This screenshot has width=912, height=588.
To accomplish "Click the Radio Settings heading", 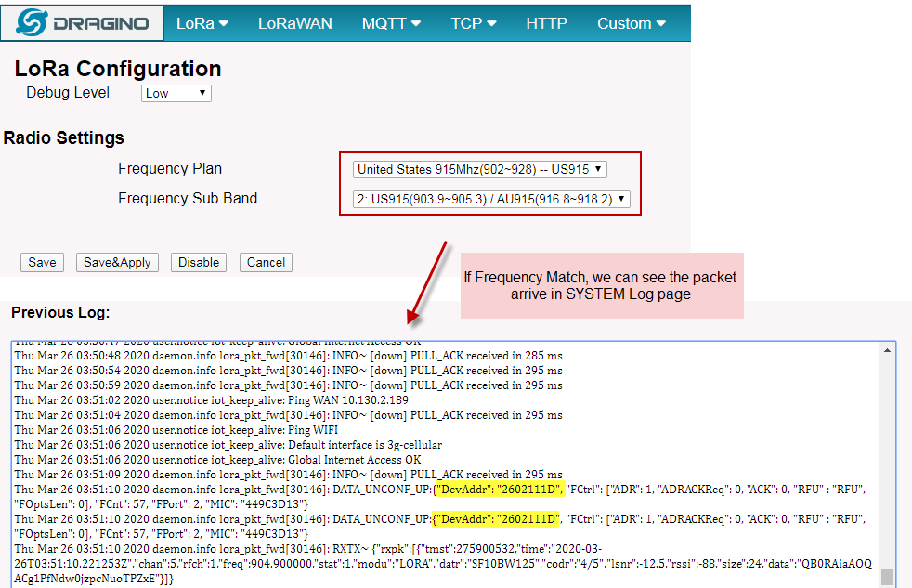I will pyautogui.click(x=63, y=137).
